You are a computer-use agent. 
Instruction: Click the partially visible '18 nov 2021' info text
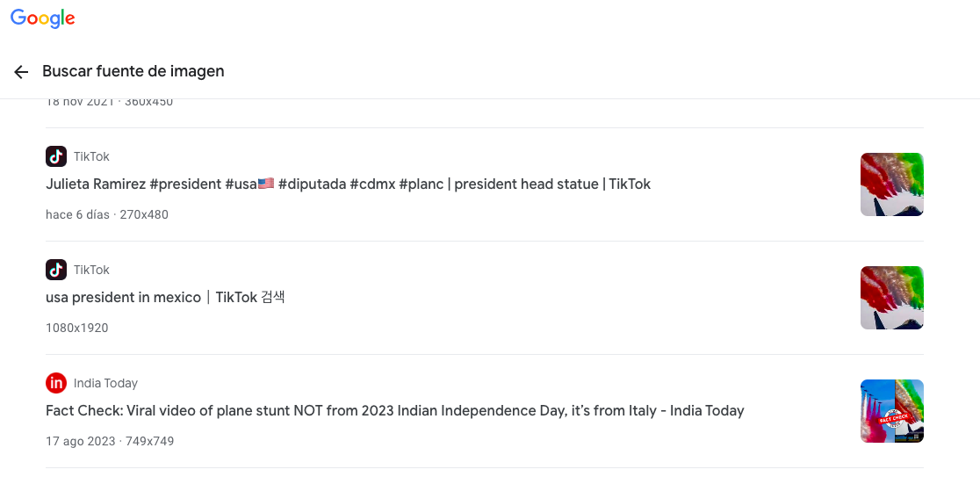point(109,102)
